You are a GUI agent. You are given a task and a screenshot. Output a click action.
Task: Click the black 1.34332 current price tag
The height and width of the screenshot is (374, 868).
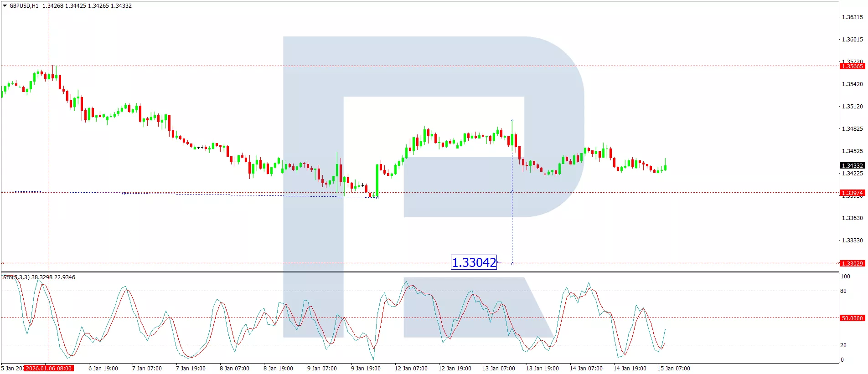point(852,166)
